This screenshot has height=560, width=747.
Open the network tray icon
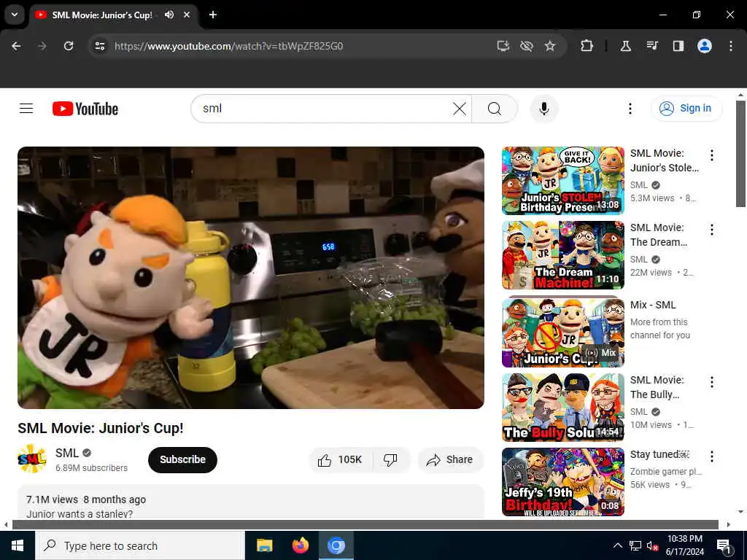[635, 545]
